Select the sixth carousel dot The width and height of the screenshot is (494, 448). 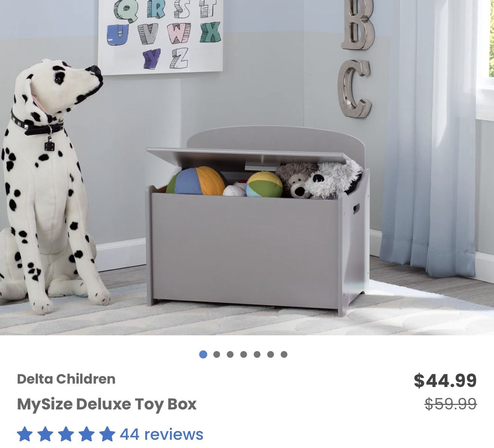(x=271, y=354)
